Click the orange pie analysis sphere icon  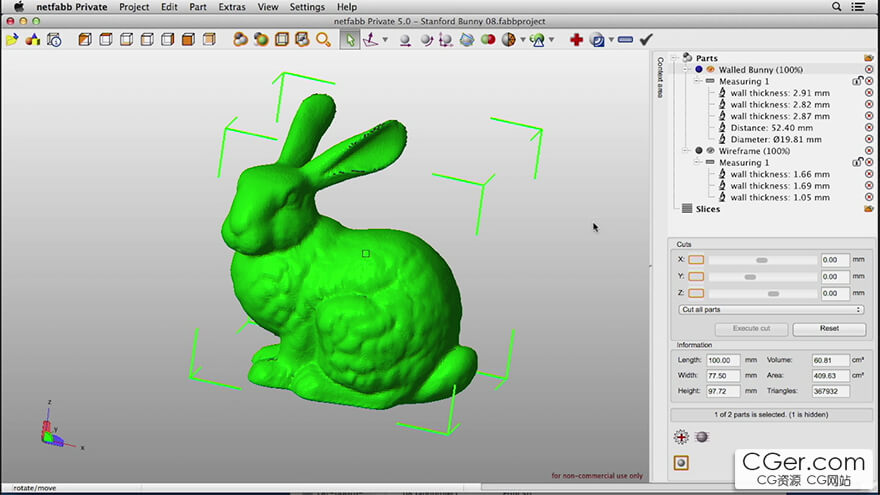(508, 40)
